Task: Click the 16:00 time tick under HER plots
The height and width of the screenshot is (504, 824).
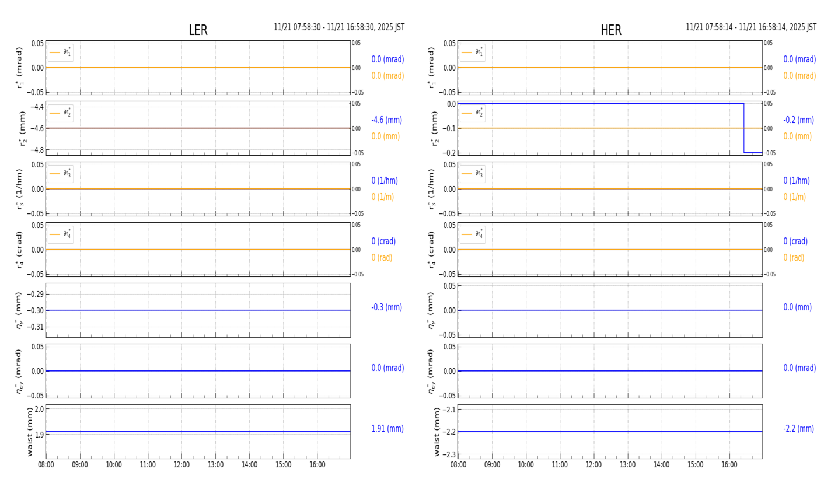Action: (729, 465)
